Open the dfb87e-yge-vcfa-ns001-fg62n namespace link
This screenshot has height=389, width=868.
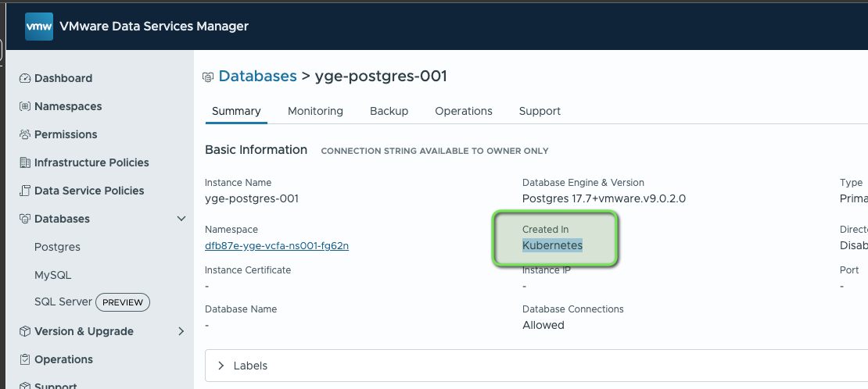click(276, 245)
